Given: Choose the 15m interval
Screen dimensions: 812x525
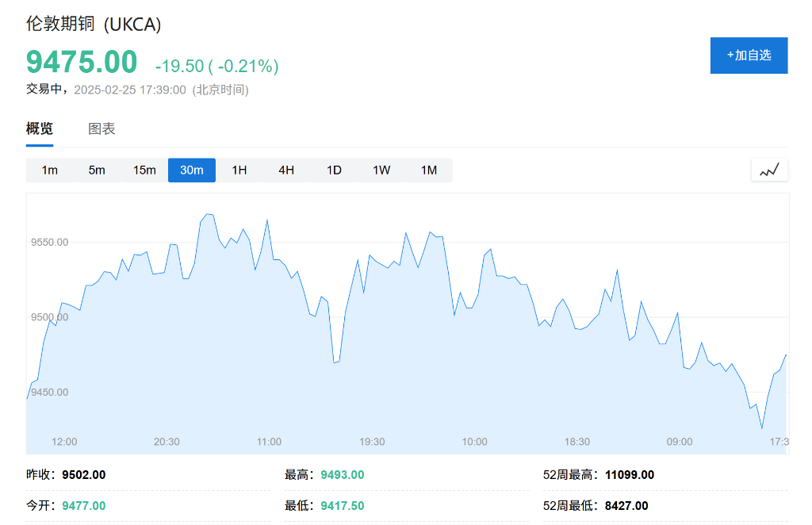Looking at the screenshot, I should coord(144,171).
